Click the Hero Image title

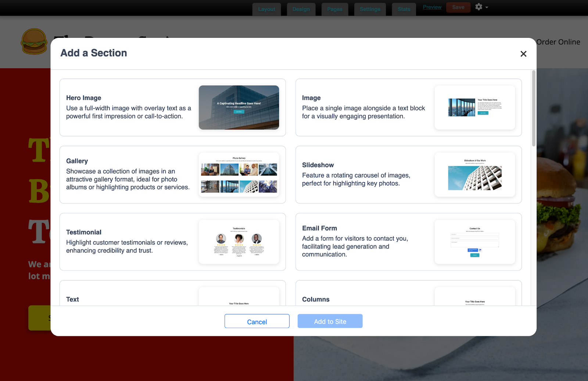(83, 98)
